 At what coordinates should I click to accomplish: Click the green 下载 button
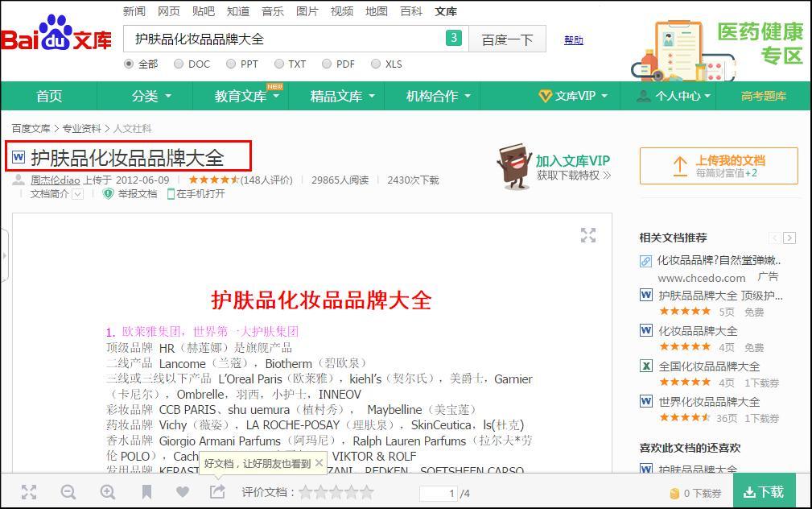764,491
